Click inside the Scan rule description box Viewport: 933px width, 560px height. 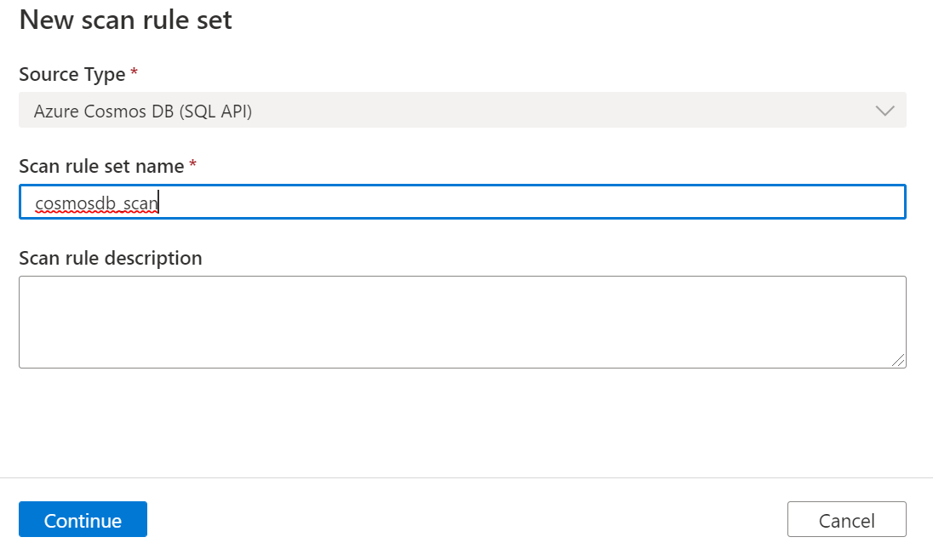pos(461,322)
